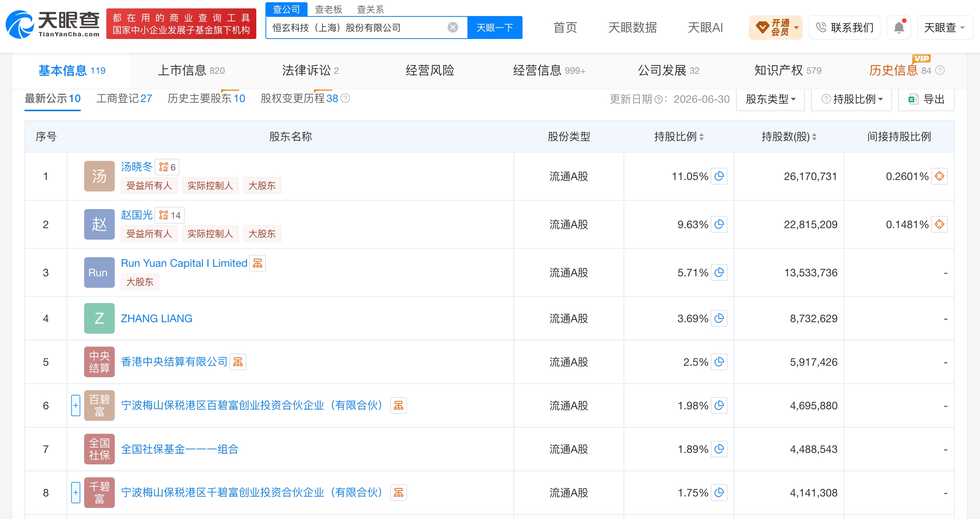Open 天眼数据 in top navigation
The image size is (980, 519).
tap(632, 28)
